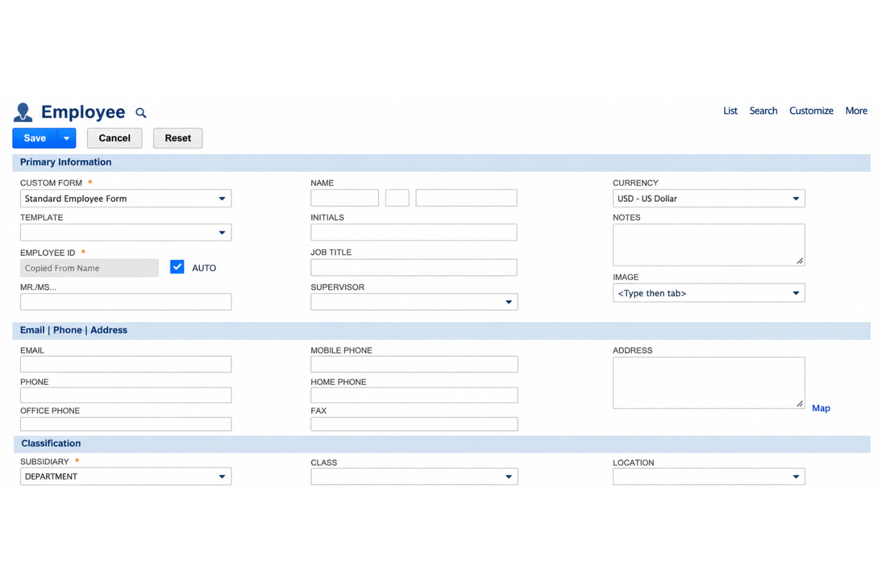Image resolution: width=882 pixels, height=588 pixels.
Task: Focus the first name field
Action: point(344,198)
